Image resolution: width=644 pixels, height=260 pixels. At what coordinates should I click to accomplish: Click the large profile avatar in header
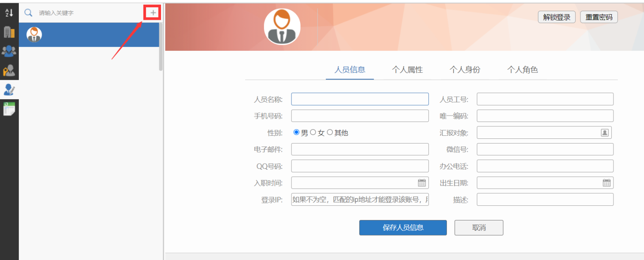click(x=282, y=27)
